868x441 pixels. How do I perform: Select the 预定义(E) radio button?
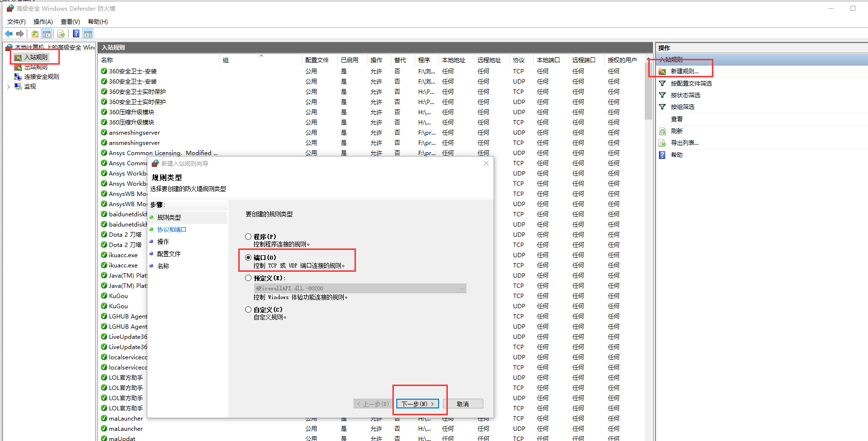(x=248, y=278)
